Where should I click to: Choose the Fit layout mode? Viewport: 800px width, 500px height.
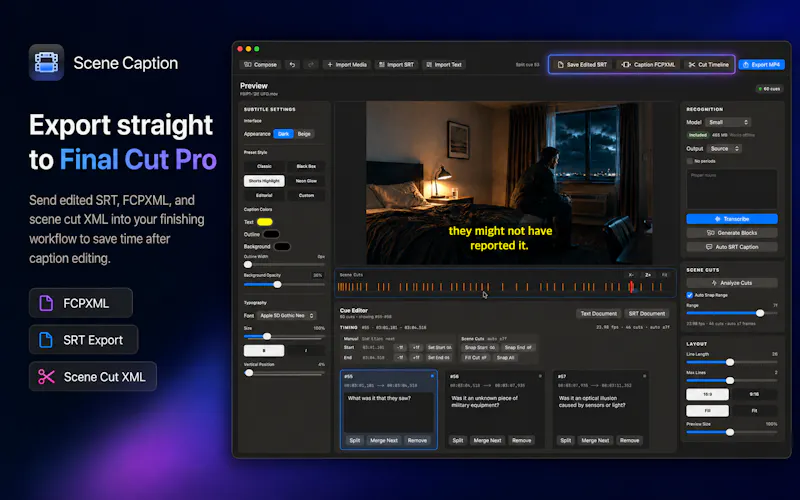click(x=754, y=410)
